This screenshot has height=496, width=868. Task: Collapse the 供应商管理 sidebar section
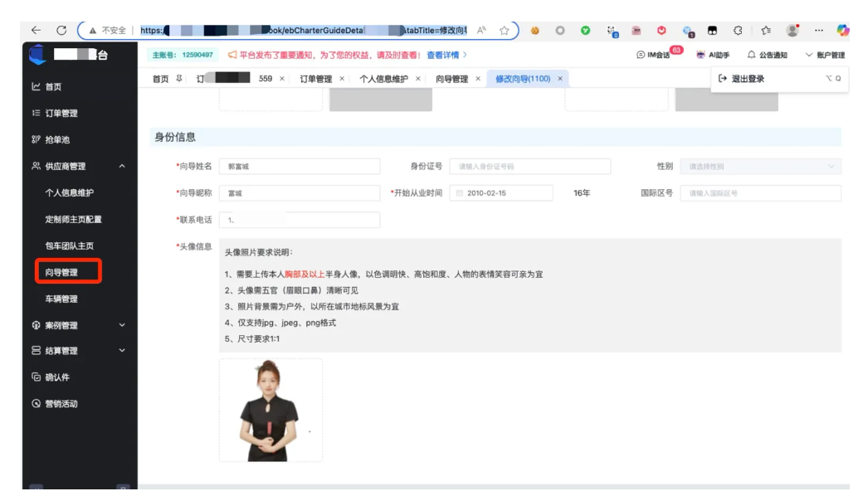(x=122, y=167)
